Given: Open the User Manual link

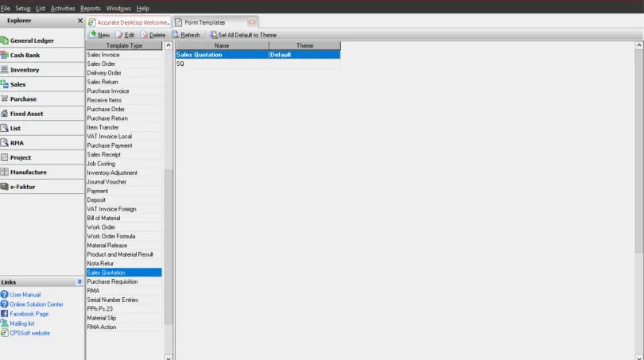Looking at the screenshot, I should (25, 295).
